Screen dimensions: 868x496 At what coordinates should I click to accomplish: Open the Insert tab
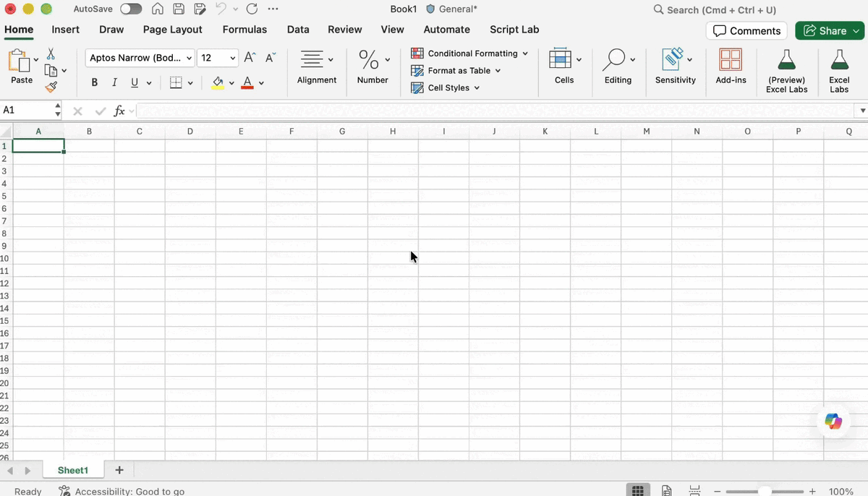[66, 30]
